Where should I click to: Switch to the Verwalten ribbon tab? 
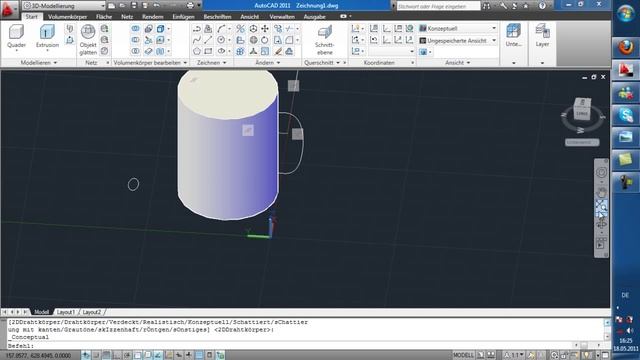click(x=282, y=17)
